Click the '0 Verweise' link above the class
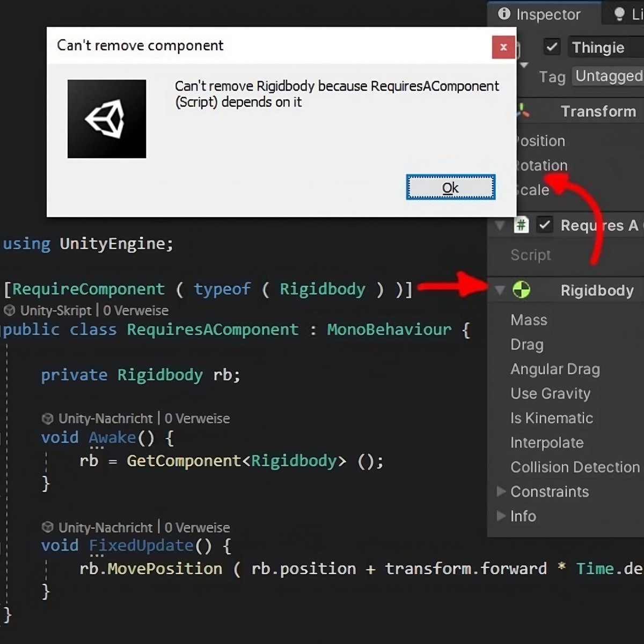644x644 pixels. tap(136, 310)
